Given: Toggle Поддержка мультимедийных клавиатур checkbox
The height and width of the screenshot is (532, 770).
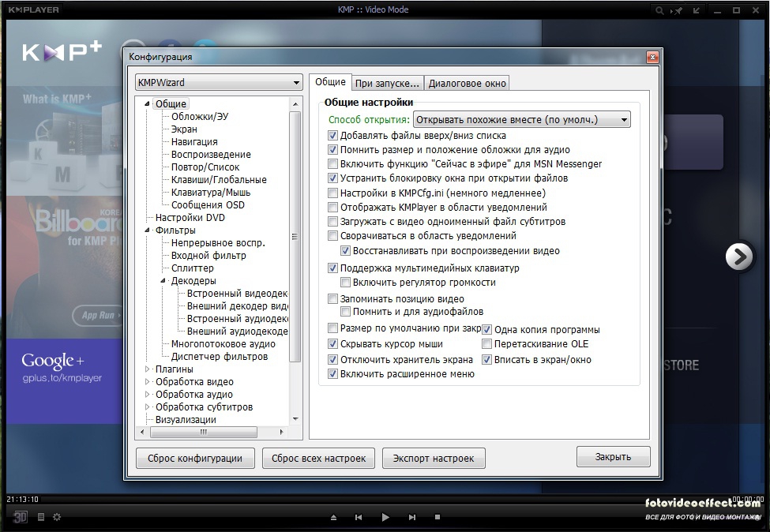Looking at the screenshot, I should (333, 268).
